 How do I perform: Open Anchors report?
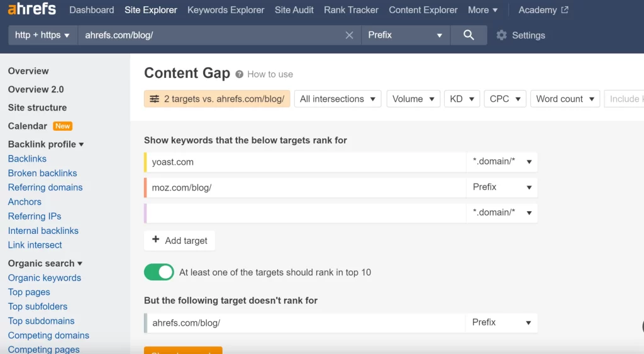point(25,202)
